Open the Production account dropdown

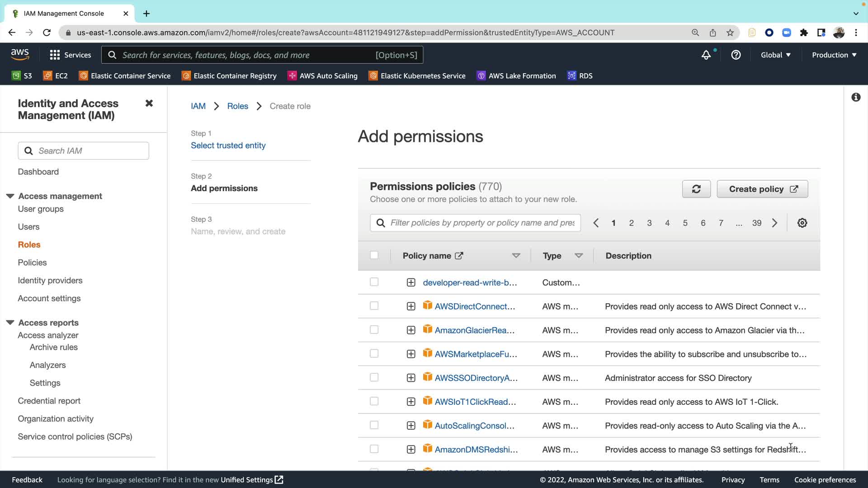pos(834,55)
